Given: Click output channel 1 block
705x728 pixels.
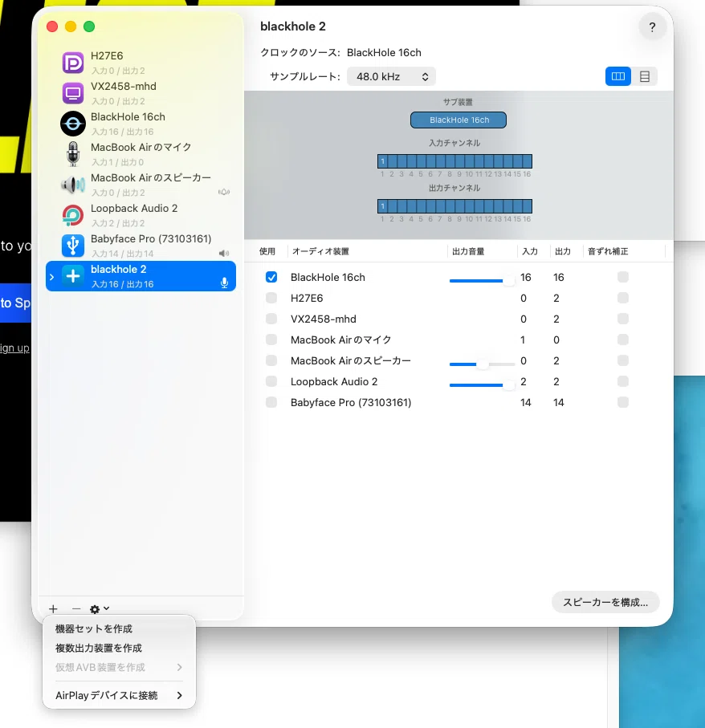Looking at the screenshot, I should point(382,206).
